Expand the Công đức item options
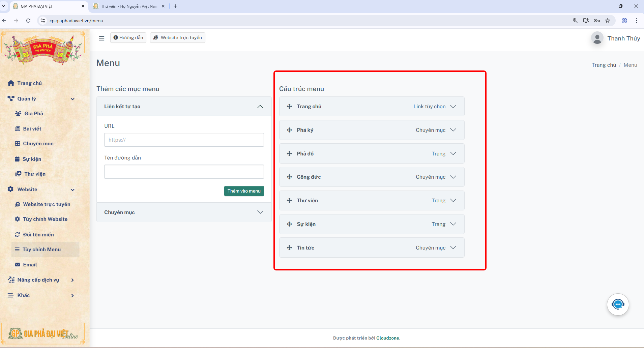The height and width of the screenshot is (348, 644). [x=453, y=177]
